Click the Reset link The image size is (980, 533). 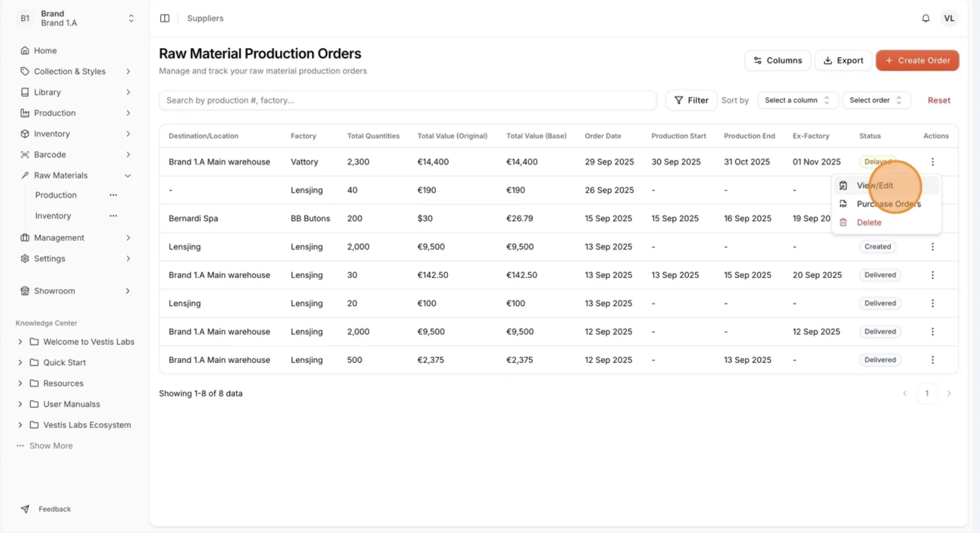click(939, 100)
